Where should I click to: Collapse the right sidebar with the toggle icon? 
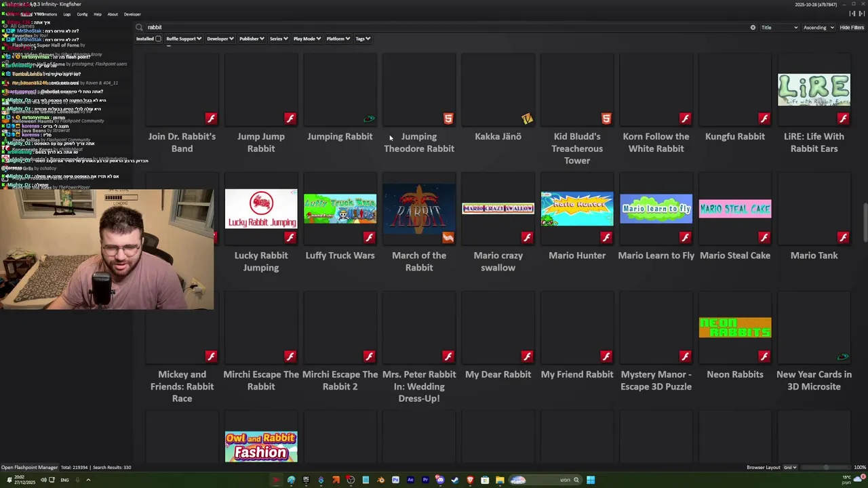tap(861, 14)
